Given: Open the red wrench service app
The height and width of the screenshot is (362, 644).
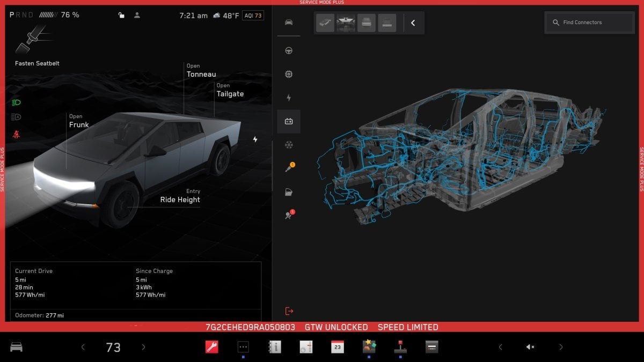Looking at the screenshot, I should point(211,347).
